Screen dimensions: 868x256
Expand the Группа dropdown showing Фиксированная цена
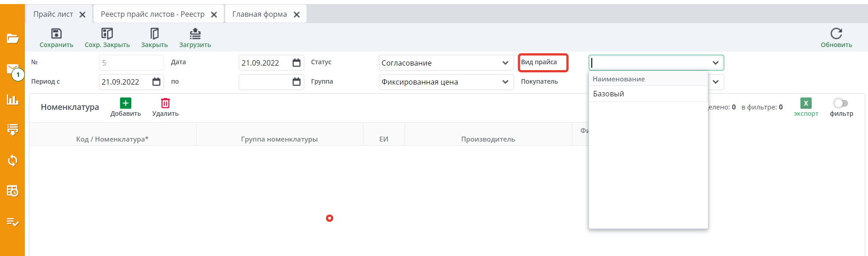[505, 82]
